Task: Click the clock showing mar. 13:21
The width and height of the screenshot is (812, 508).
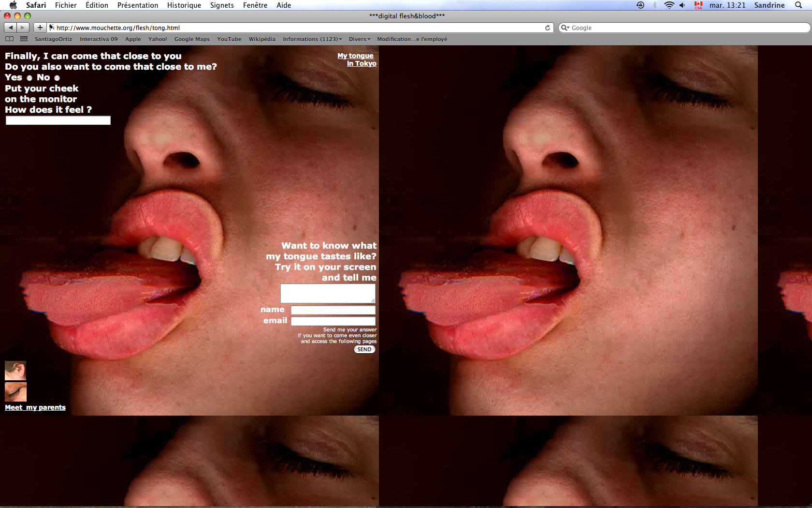Action: [727, 5]
